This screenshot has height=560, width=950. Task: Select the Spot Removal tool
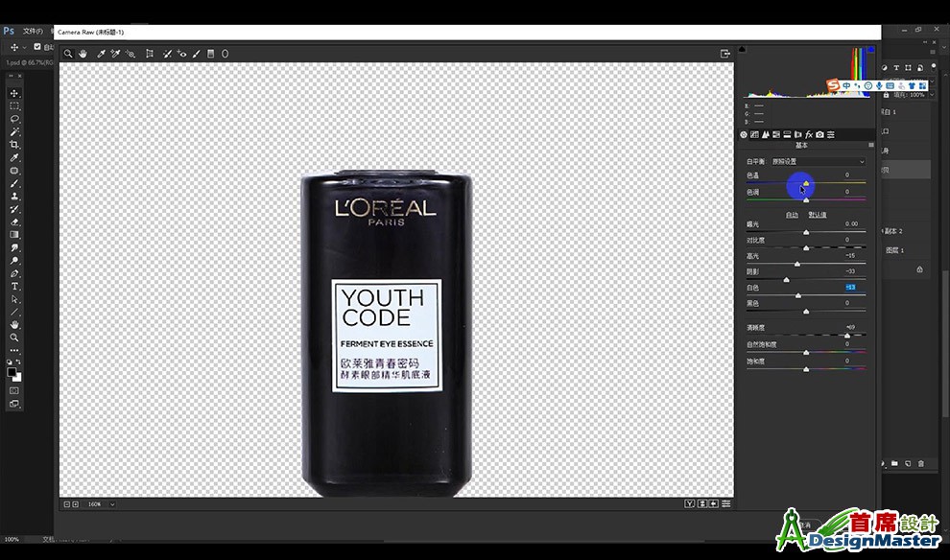point(167,54)
